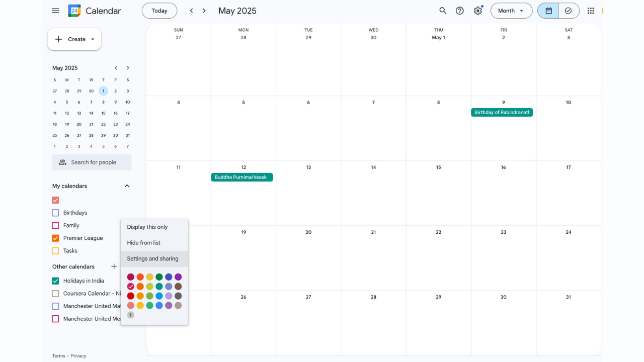The width and height of the screenshot is (644, 362).
Task: Go to next month in main toolbar
Action: [204, 11]
